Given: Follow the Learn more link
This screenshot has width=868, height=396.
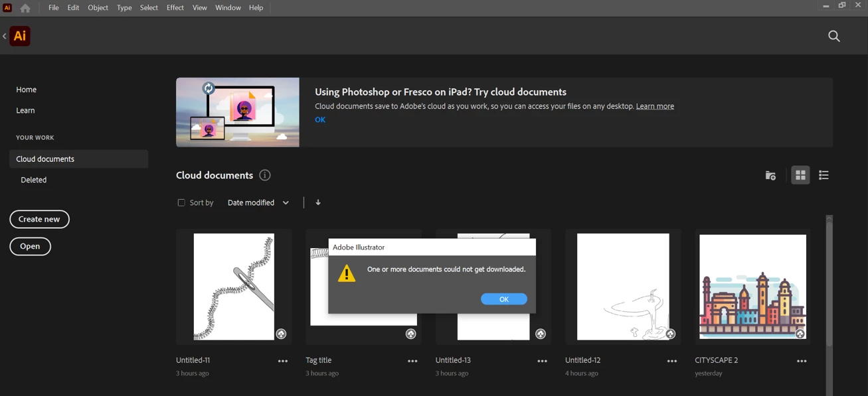Looking at the screenshot, I should click(655, 106).
